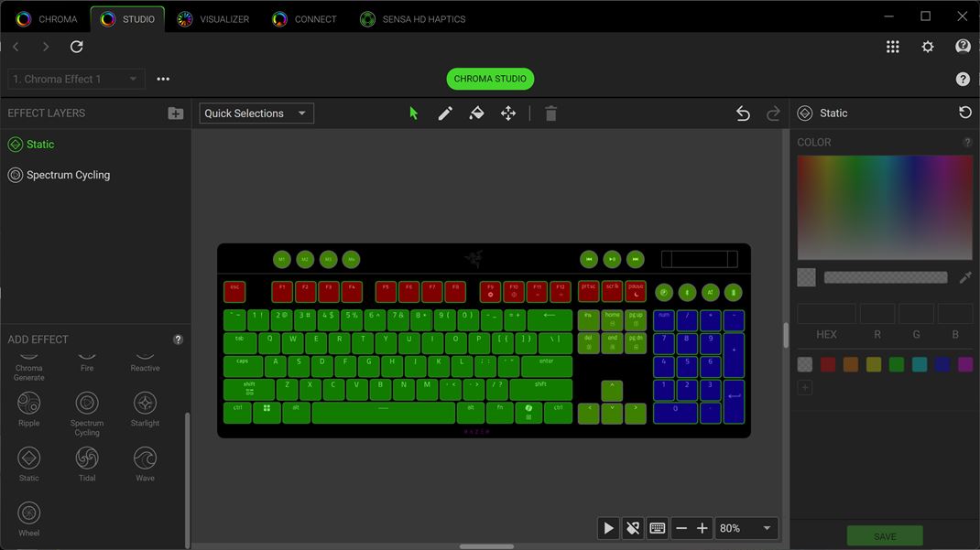Select the Spectrum Cycling effect layer
The image size is (980, 550).
click(95, 175)
